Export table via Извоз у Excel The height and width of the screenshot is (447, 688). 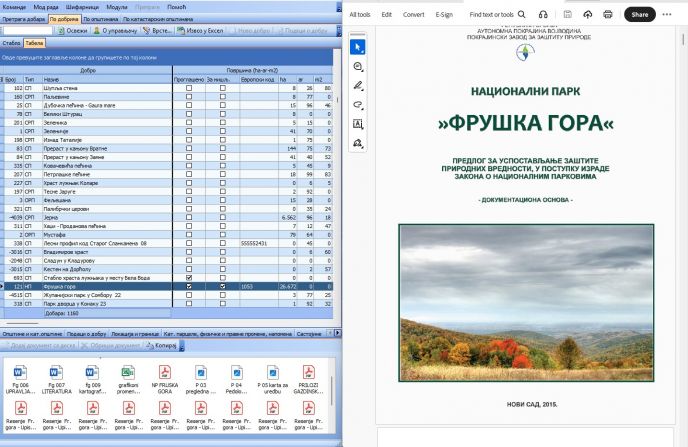click(200, 31)
